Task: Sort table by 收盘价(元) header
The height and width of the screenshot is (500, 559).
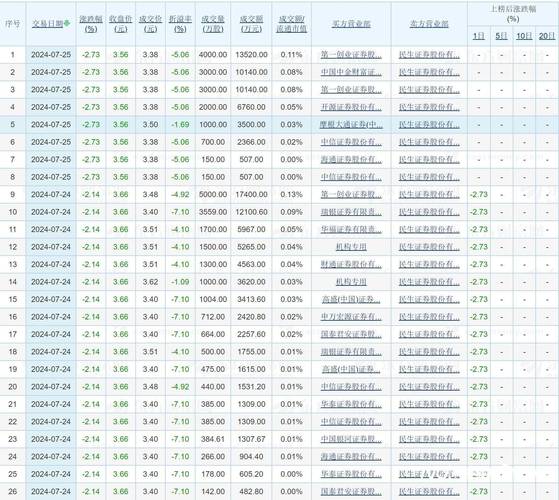Action: click(120, 24)
